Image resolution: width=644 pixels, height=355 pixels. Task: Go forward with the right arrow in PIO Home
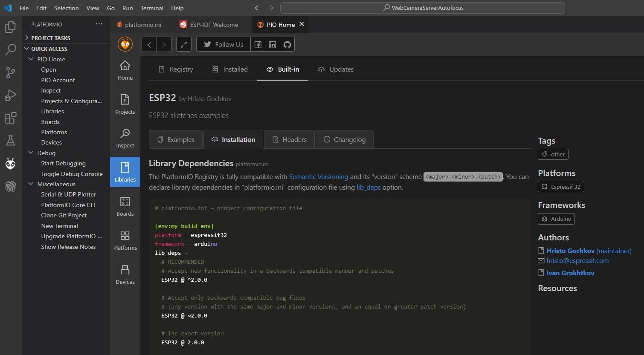point(164,44)
